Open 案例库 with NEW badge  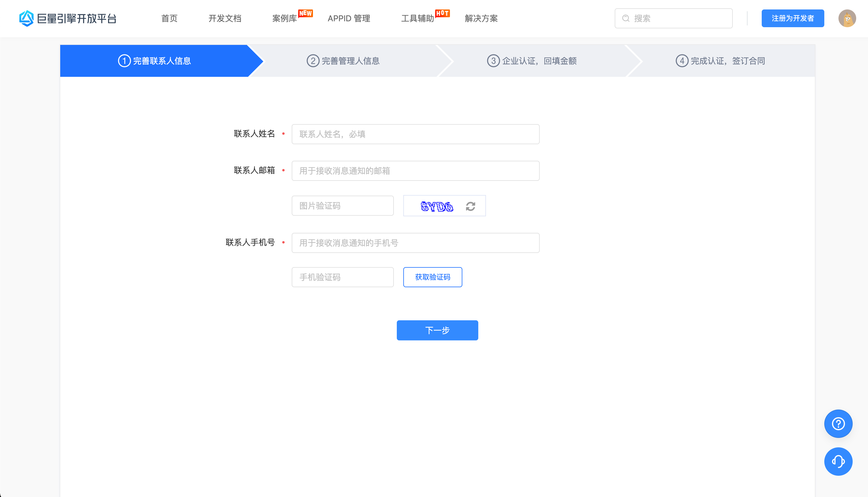click(284, 18)
